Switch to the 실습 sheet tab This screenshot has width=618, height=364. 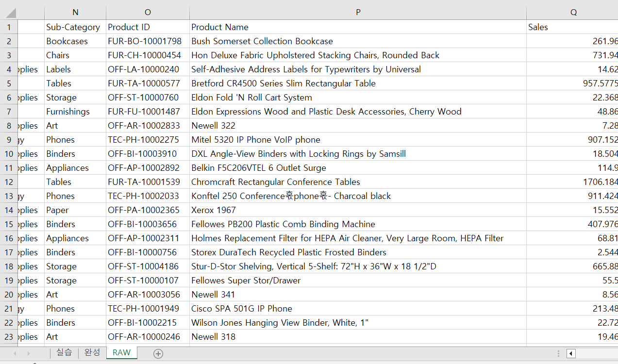coord(64,352)
